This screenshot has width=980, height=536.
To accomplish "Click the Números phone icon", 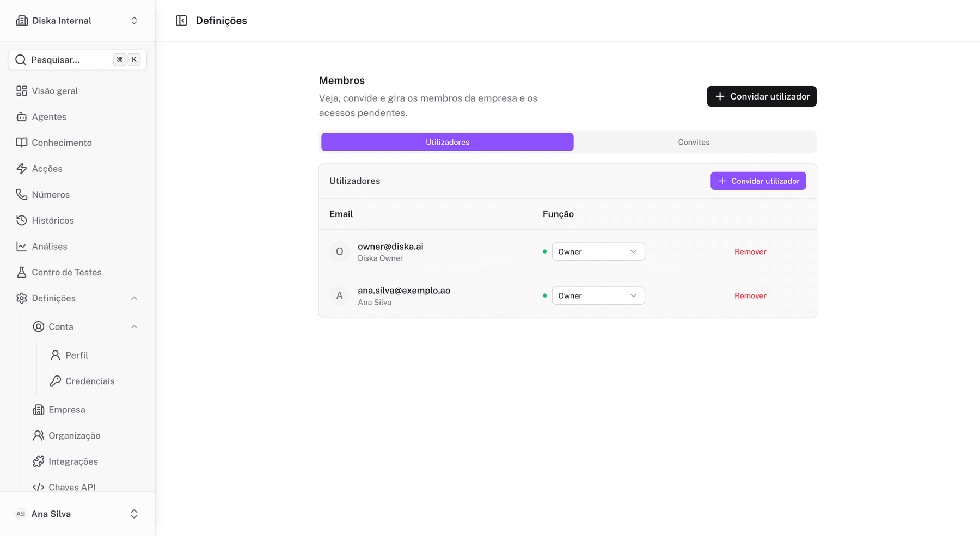I will [22, 194].
